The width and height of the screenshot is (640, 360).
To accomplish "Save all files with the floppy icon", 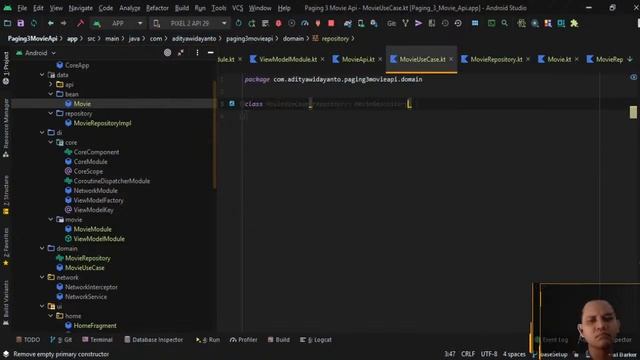I will 20,23.
